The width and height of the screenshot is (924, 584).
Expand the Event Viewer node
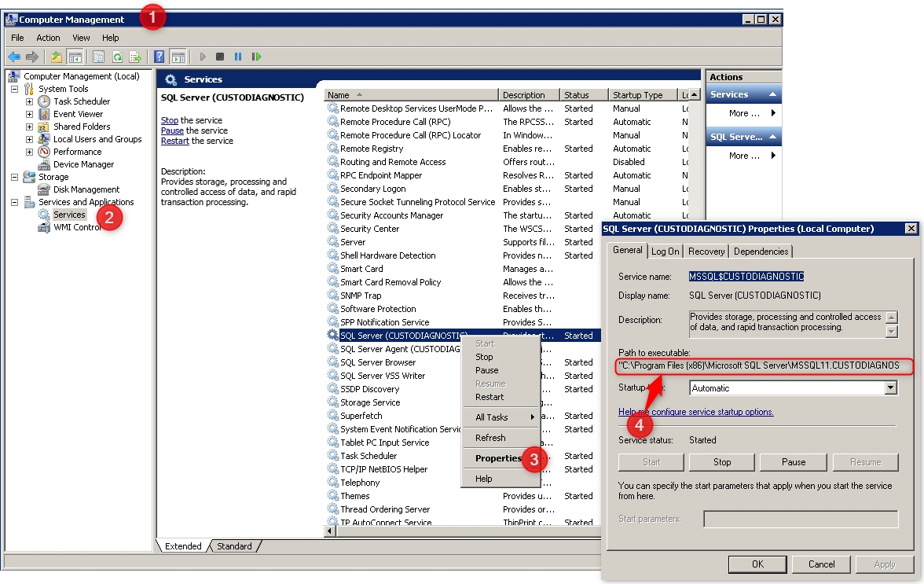[x=30, y=114]
